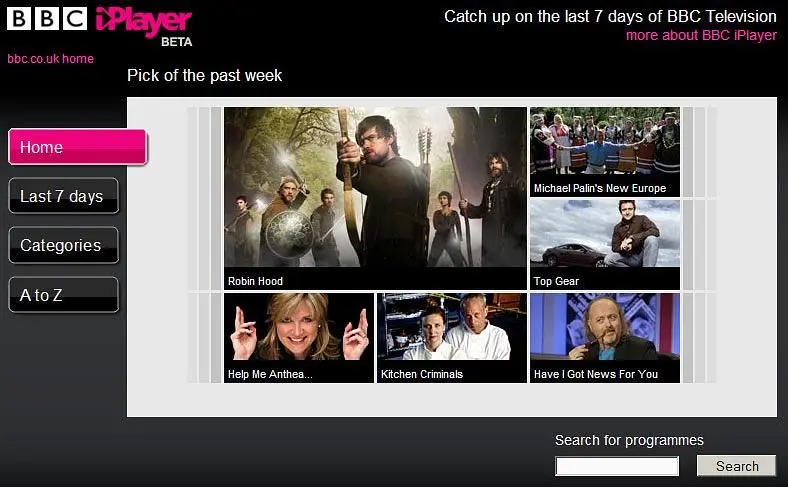Click the pink iPlayer BETA logo
The height and width of the screenshot is (487, 788).
tap(144, 26)
